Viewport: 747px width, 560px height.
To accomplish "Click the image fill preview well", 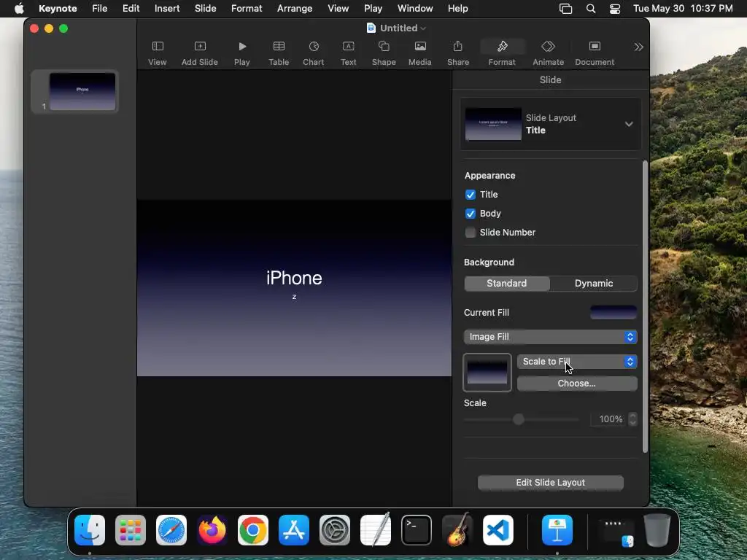I will pyautogui.click(x=487, y=373).
